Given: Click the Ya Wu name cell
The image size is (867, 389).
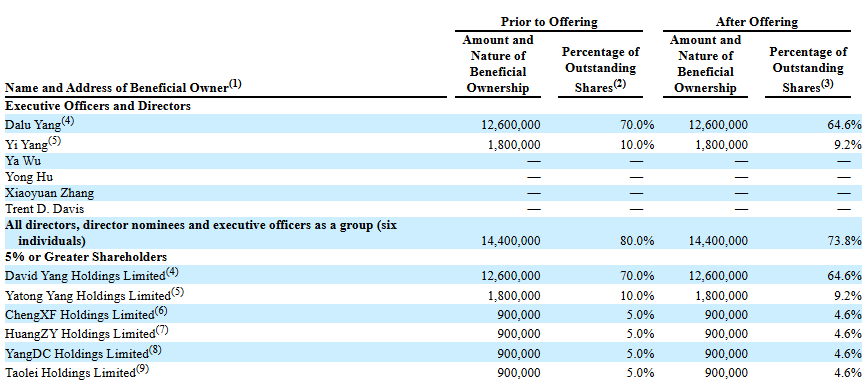Looking at the screenshot, I should point(23,161).
